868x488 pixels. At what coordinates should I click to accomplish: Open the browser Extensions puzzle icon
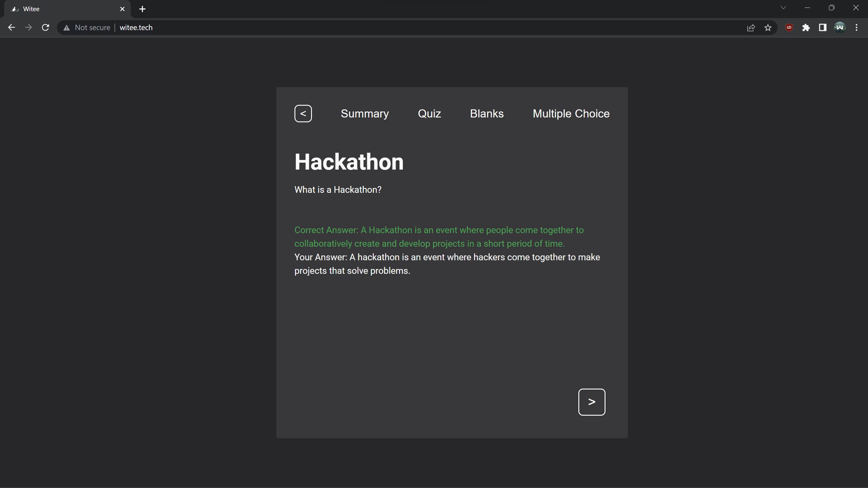806,28
